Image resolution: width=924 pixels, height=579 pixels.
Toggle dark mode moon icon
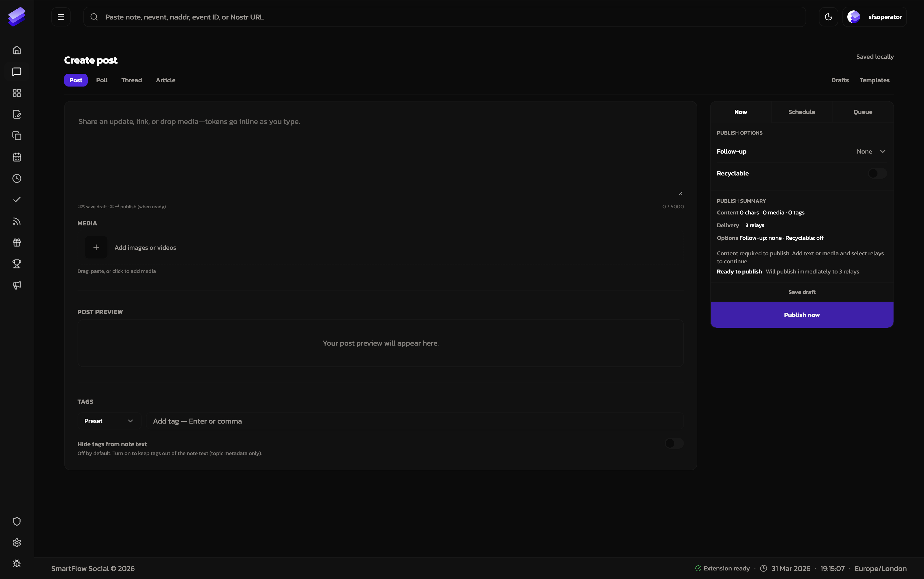pyautogui.click(x=828, y=17)
